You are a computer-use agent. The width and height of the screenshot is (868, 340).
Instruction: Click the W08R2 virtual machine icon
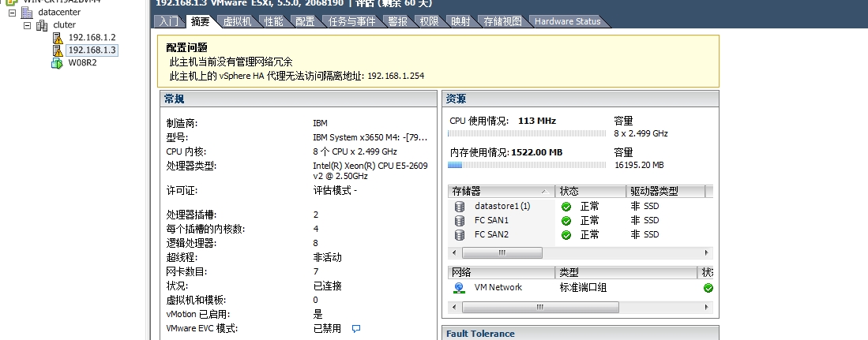coord(58,63)
